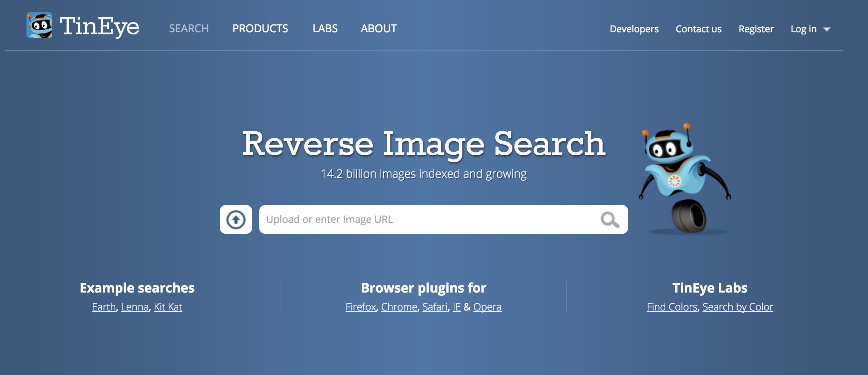The image size is (868, 375).
Task: Launch the Find Colors lab
Action: point(672,307)
